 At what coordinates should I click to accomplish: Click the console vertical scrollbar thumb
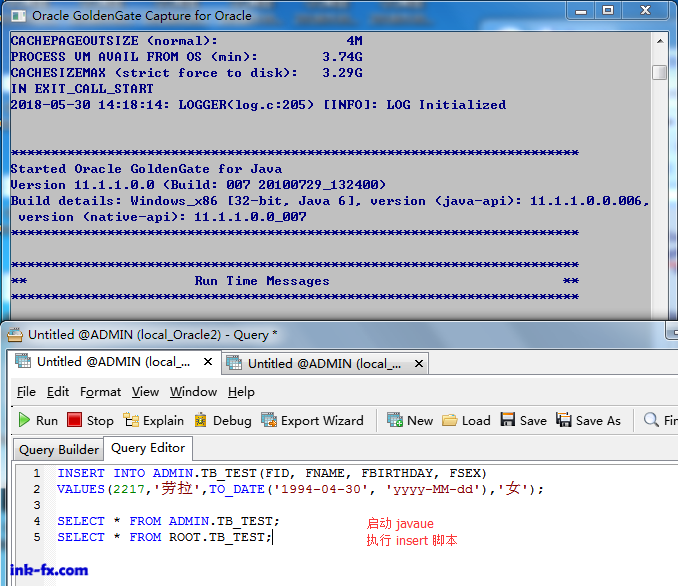coord(659,72)
